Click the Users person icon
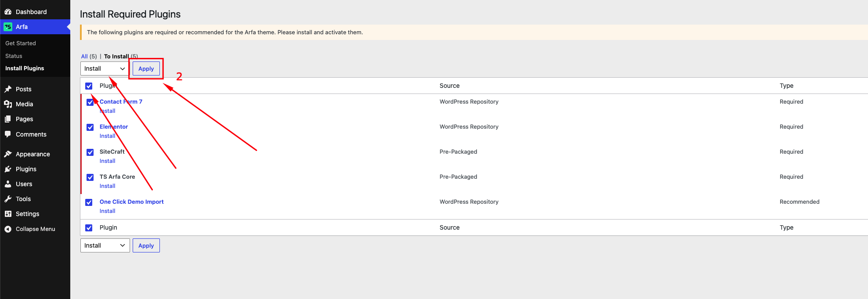 (x=8, y=184)
